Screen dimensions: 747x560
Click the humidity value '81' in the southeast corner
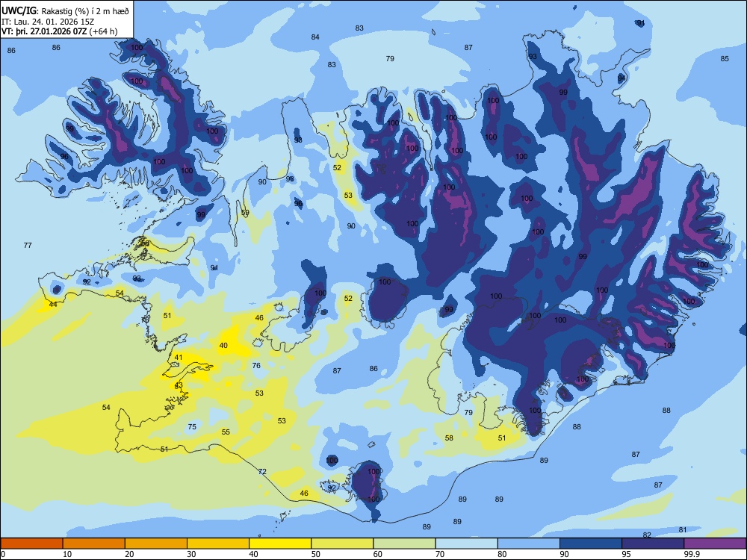pyautogui.click(x=683, y=529)
